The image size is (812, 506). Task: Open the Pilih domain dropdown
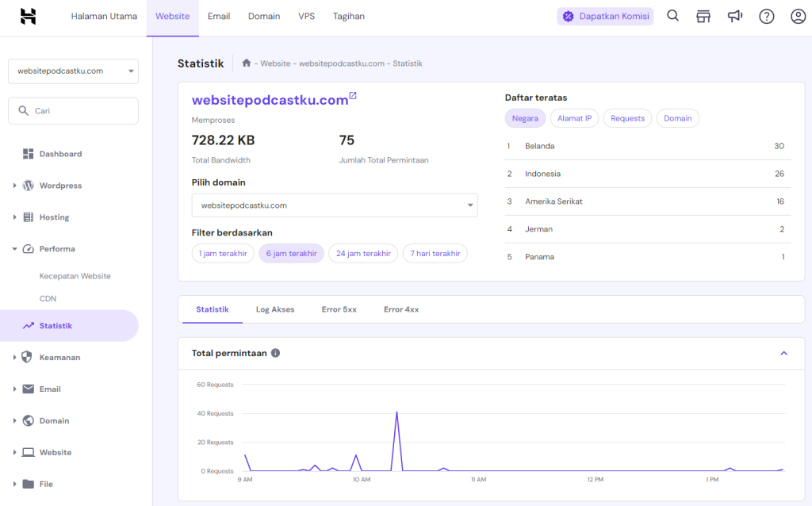point(334,205)
